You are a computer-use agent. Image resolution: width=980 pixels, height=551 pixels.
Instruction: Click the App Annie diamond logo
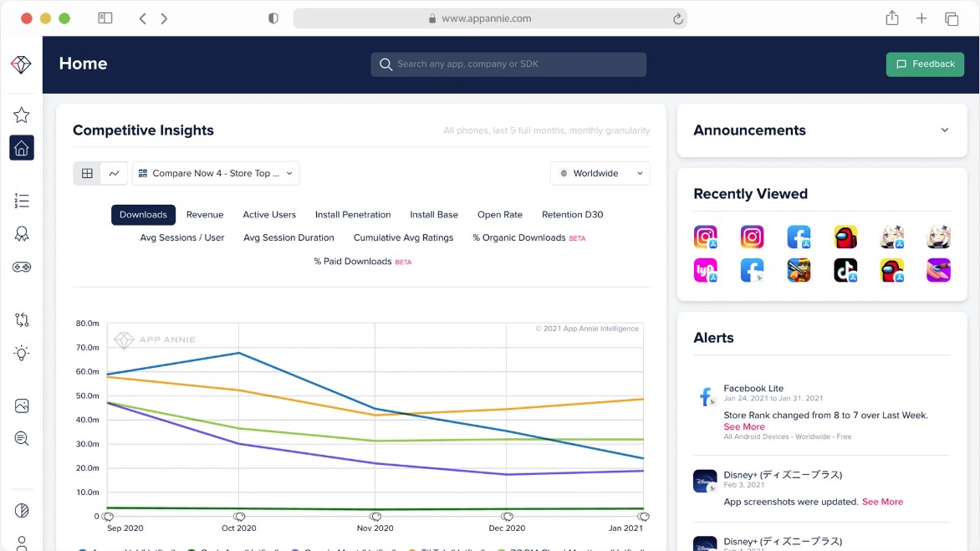(x=22, y=64)
